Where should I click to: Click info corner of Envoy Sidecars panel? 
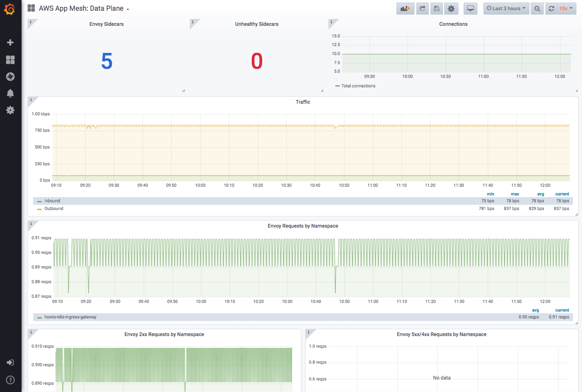pyautogui.click(x=31, y=22)
